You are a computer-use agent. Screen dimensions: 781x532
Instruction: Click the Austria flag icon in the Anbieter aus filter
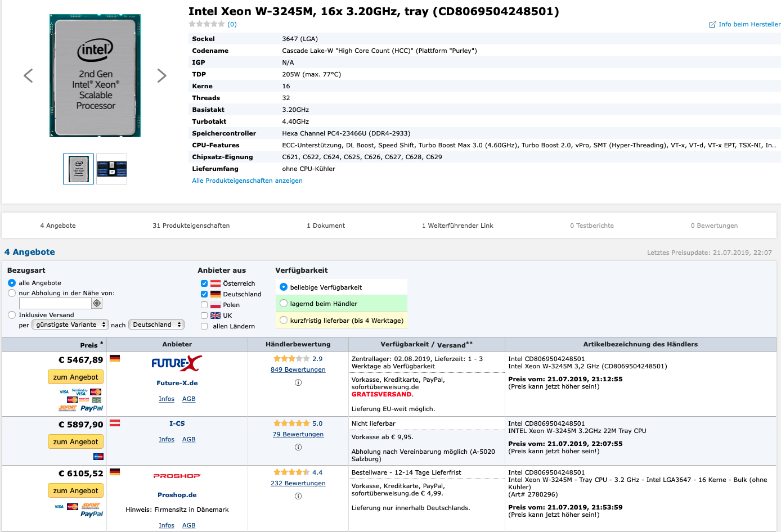(x=216, y=283)
